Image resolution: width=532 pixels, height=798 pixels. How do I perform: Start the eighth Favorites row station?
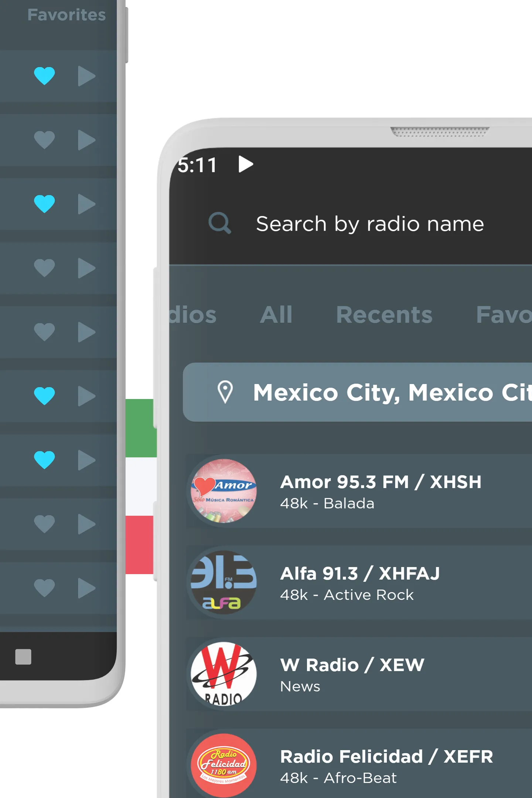(87, 524)
